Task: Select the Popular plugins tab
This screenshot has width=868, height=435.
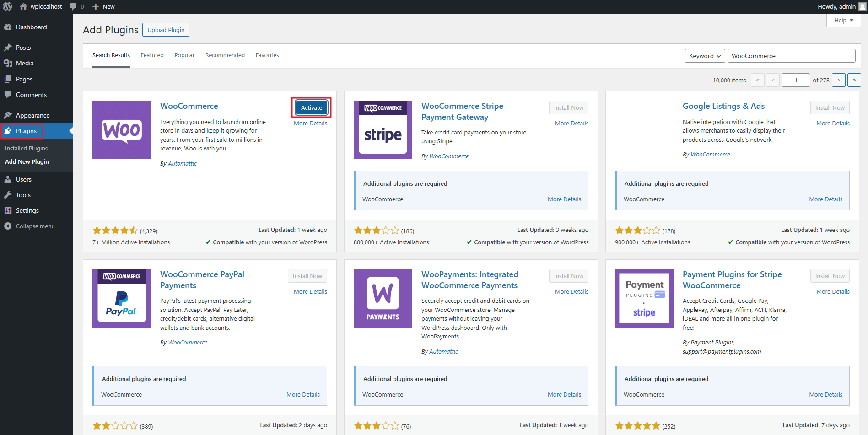Action: pyautogui.click(x=184, y=55)
